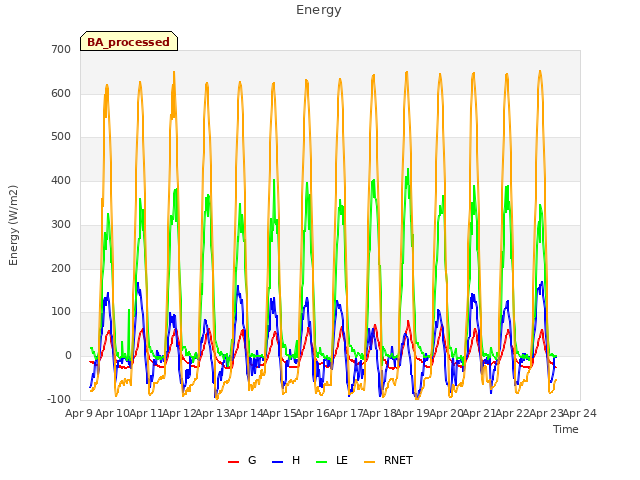Click the BA_processed annotation label

click(129, 42)
